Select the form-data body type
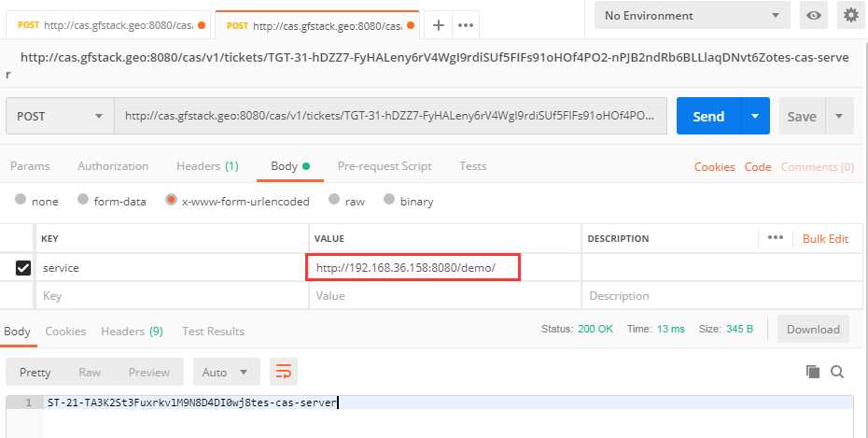This screenshot has height=438, width=868. (83, 201)
